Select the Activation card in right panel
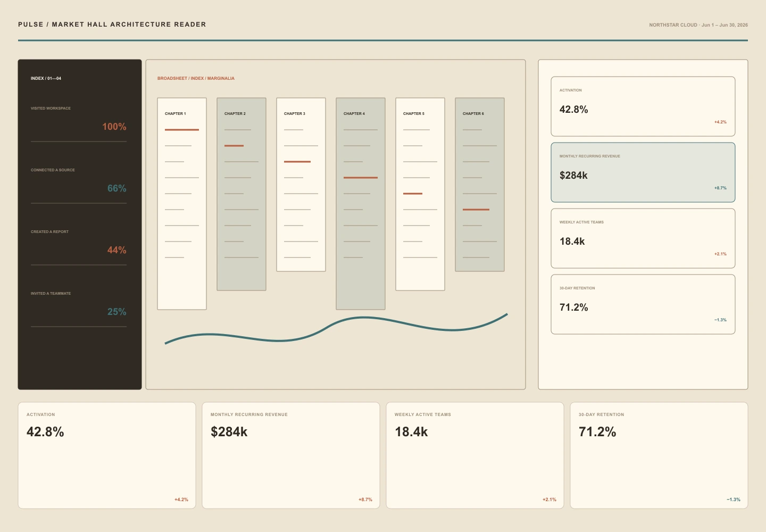Image resolution: width=766 pixels, height=532 pixels. pyautogui.click(x=643, y=106)
